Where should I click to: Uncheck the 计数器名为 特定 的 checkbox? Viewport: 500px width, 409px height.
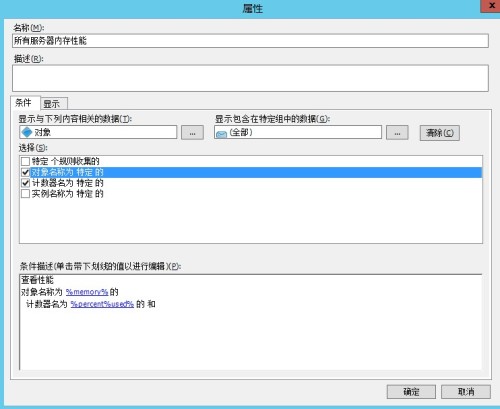pyautogui.click(x=25, y=183)
